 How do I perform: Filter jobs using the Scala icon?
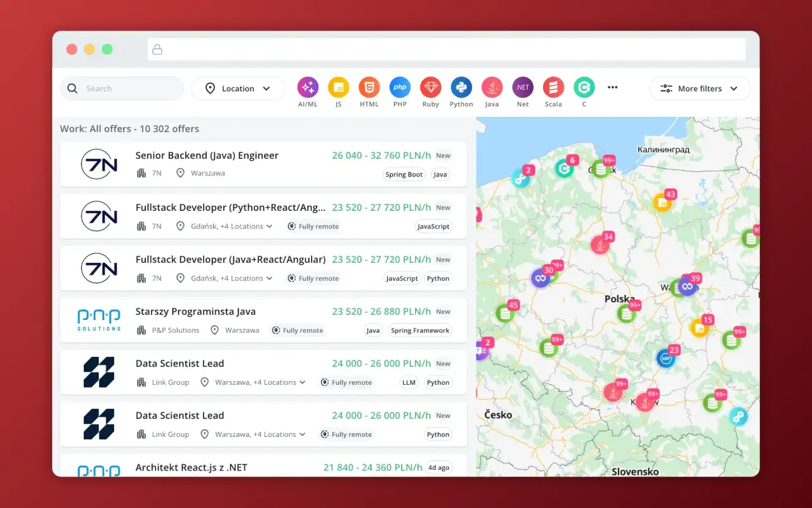[553, 86]
